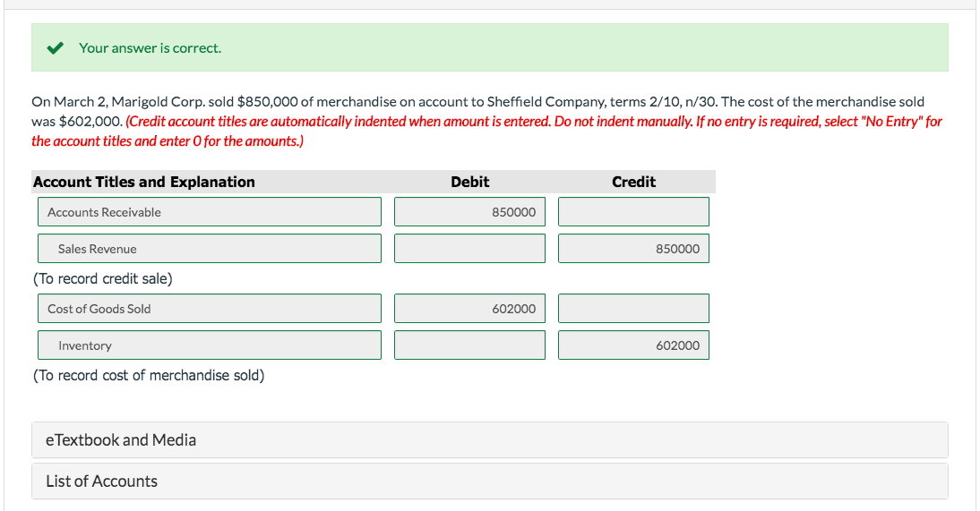Click the debit field showing 602000
This screenshot has width=980, height=511.
coord(469,309)
